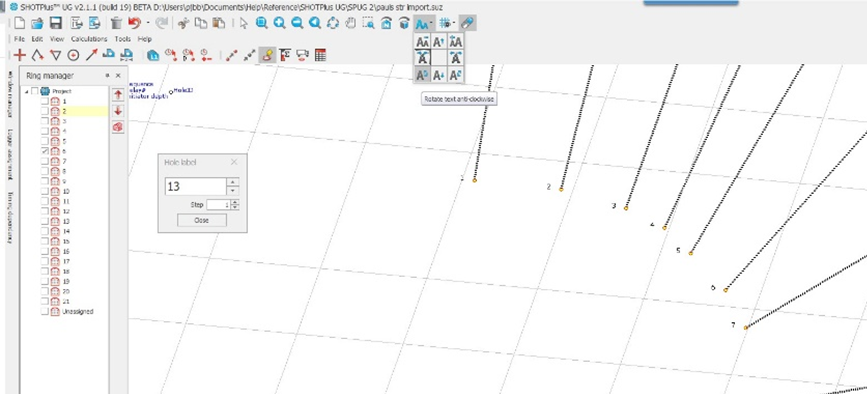Select the red diagonal arrow tool
The image size is (867, 394).
click(x=91, y=55)
